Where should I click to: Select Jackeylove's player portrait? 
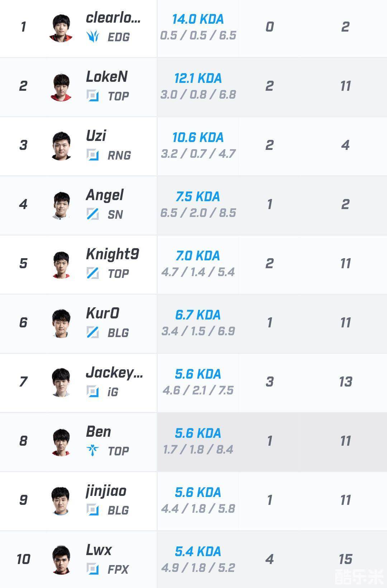61,382
